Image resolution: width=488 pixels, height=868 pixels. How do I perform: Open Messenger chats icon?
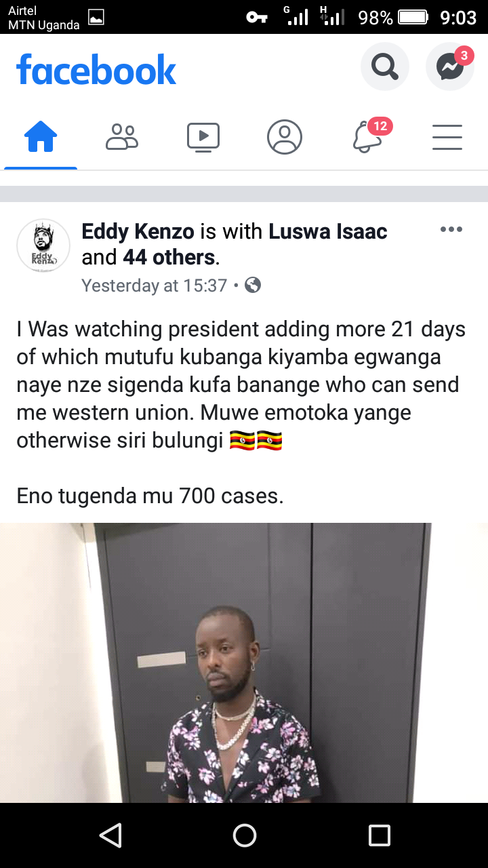click(x=449, y=66)
